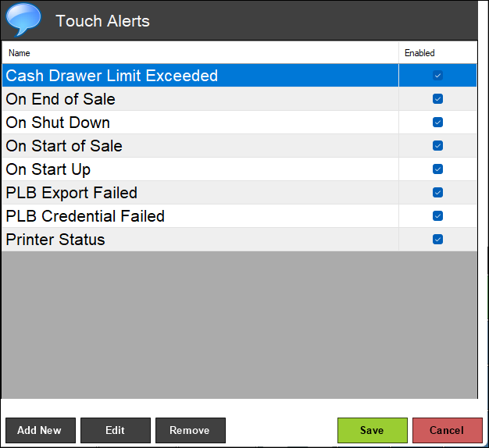The image size is (489, 448).
Task: Toggle the On Start of Sale checkbox
Action: [x=437, y=145]
